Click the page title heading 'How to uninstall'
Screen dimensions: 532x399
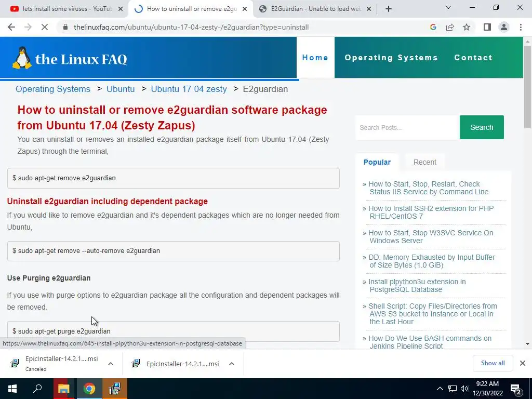tap(172, 117)
